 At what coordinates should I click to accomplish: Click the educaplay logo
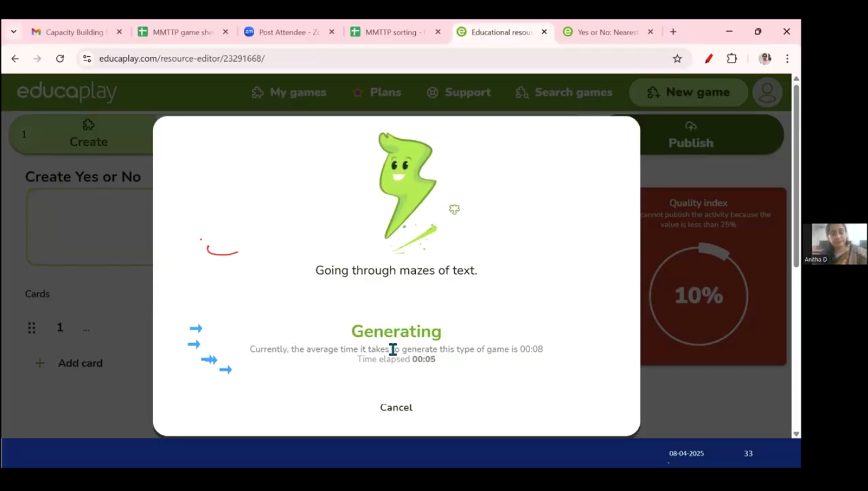(67, 92)
